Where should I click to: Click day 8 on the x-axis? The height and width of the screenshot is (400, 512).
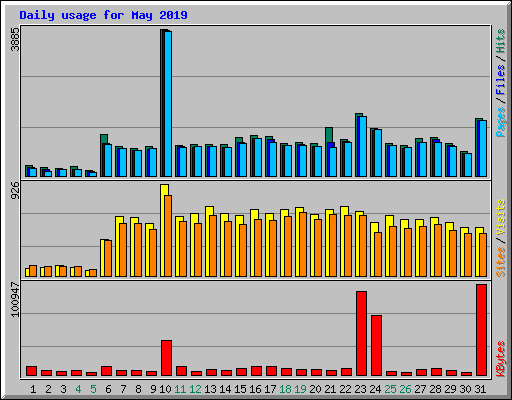point(138,389)
